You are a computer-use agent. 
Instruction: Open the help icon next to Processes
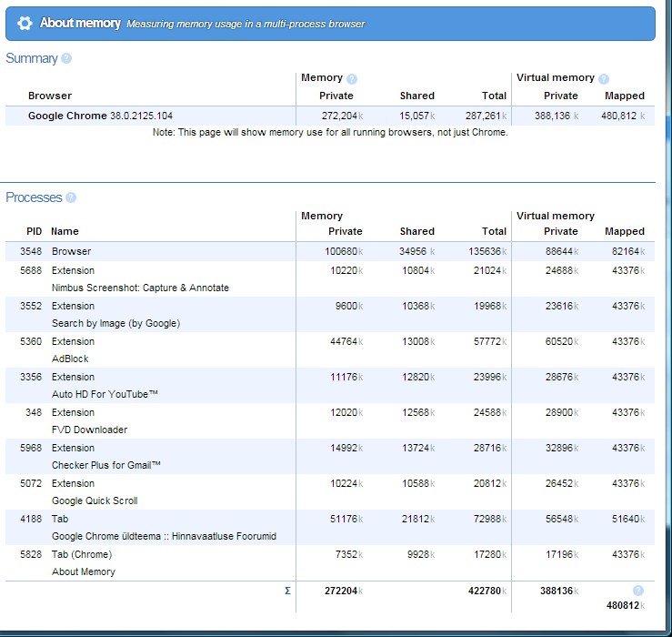(x=71, y=197)
